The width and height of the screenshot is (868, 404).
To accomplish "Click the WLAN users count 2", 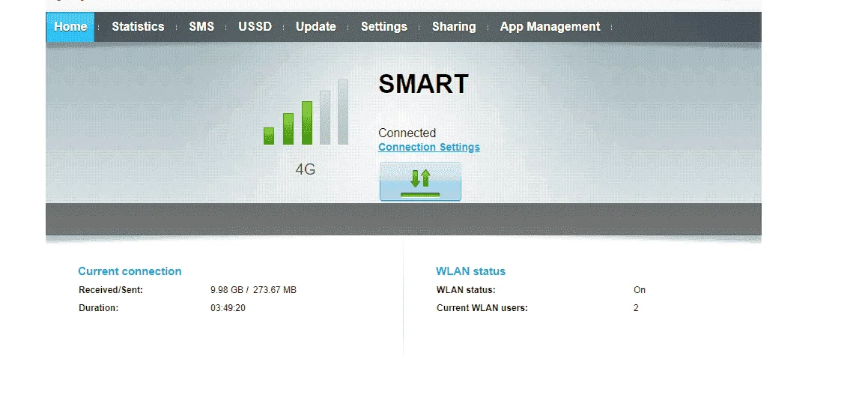I will 636,307.
